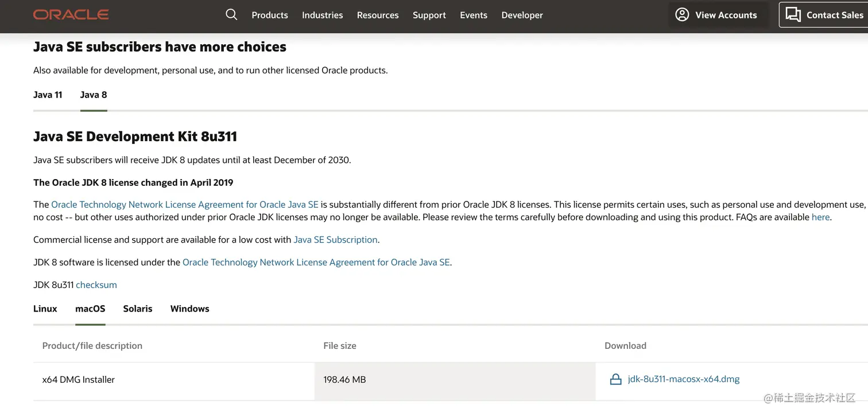Image resolution: width=868 pixels, height=416 pixels.
Task: Download jdk-8u311-macosx-x64.dmg
Action: [683, 379]
